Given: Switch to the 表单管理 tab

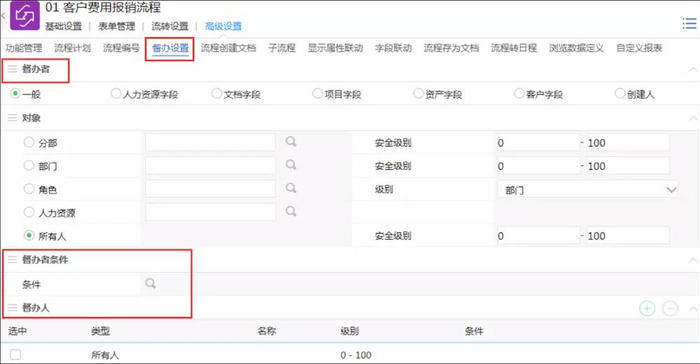Looking at the screenshot, I should pyautogui.click(x=117, y=26).
